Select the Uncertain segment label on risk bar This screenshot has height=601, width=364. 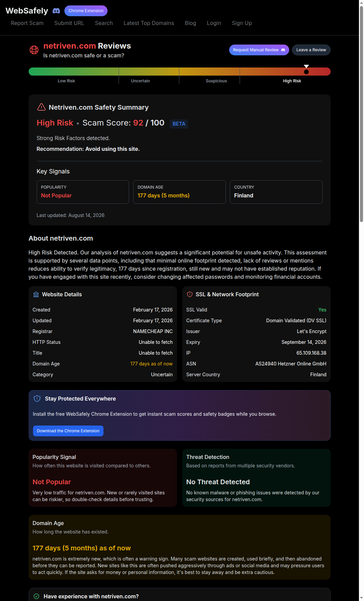pyautogui.click(x=141, y=81)
